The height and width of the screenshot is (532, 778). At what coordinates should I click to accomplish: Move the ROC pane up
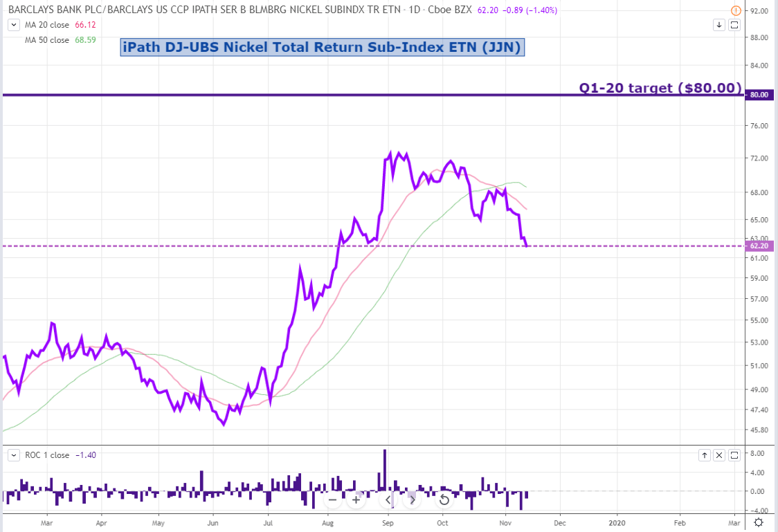pyautogui.click(x=705, y=455)
